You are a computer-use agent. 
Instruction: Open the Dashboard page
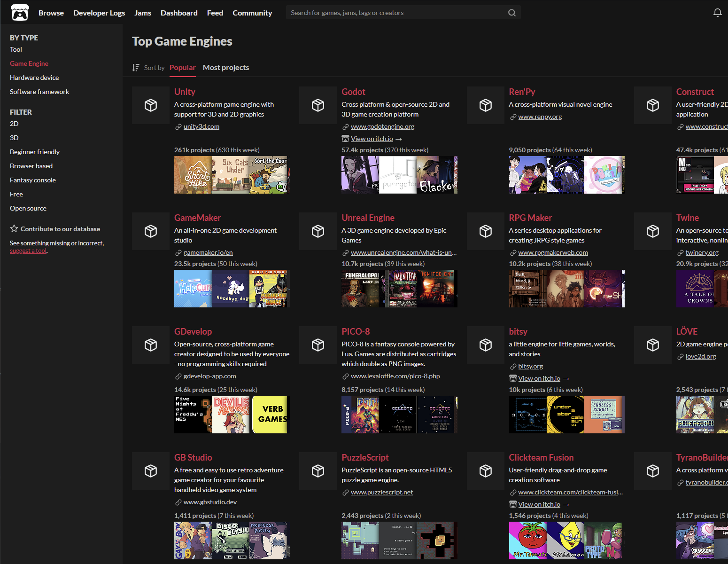tap(179, 13)
